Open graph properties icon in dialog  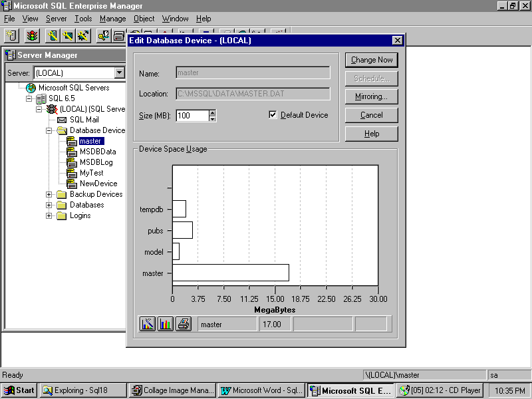click(x=148, y=324)
